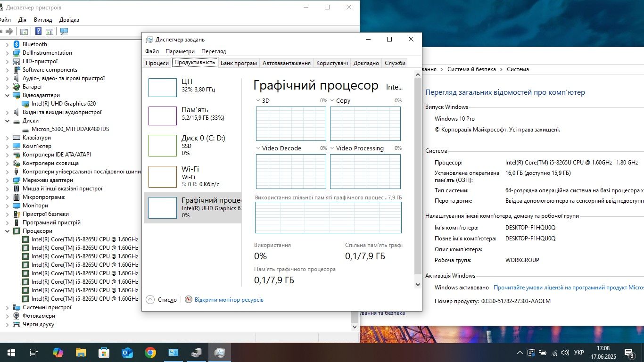Open the Параметри menu in Task Manager
Image resolution: width=644 pixels, height=362 pixels.
coord(180,51)
